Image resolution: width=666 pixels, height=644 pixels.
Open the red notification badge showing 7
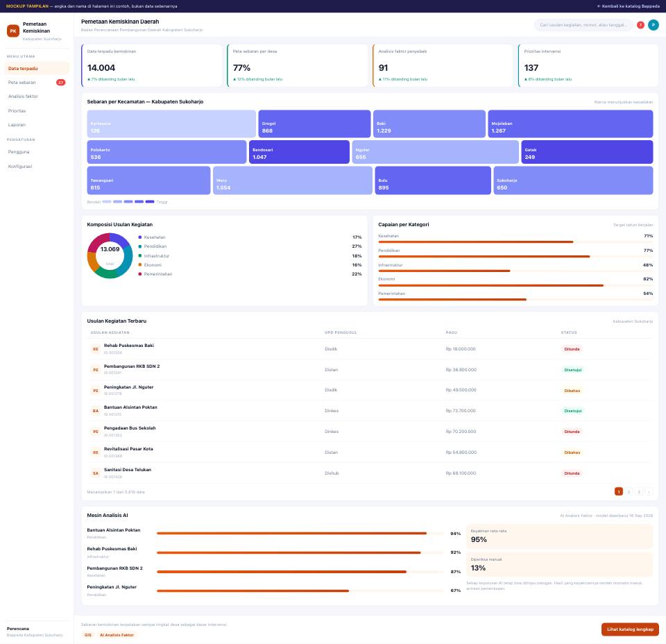(x=640, y=25)
